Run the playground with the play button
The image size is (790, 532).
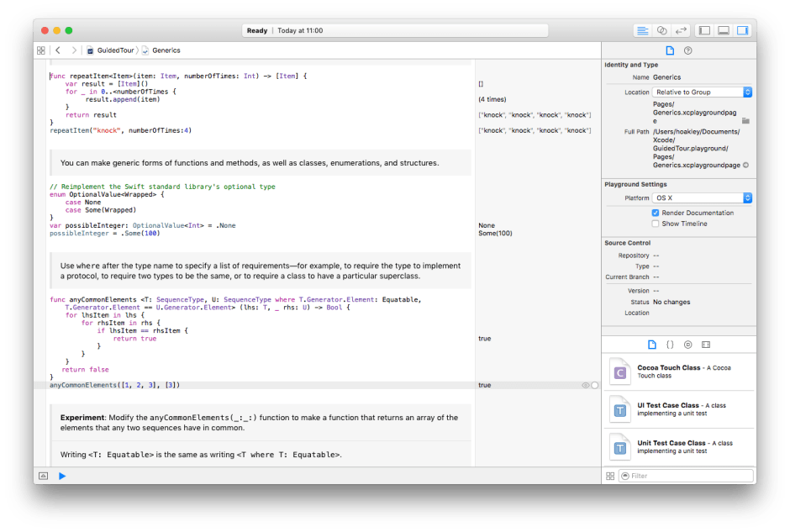click(x=62, y=476)
